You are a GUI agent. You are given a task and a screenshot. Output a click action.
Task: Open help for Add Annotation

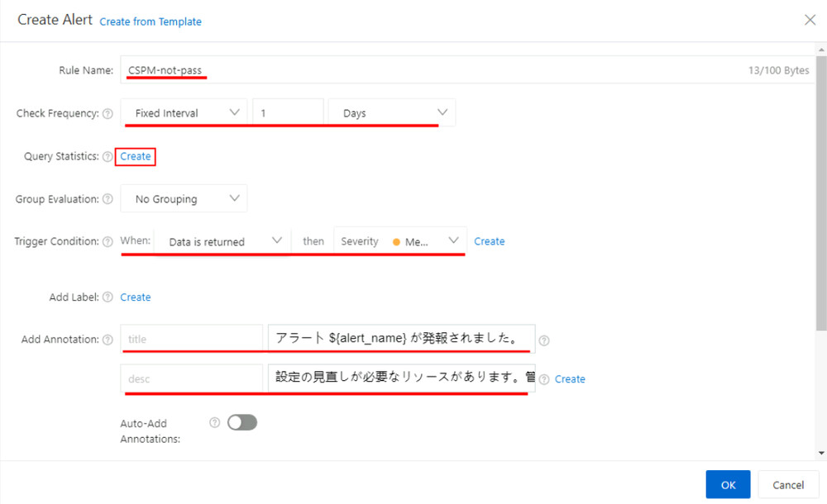[108, 339]
